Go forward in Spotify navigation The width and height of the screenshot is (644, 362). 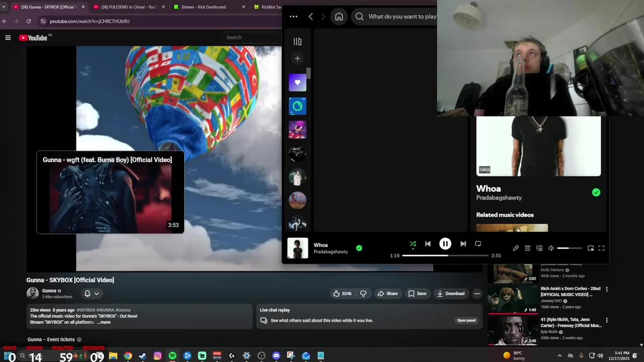click(x=323, y=17)
